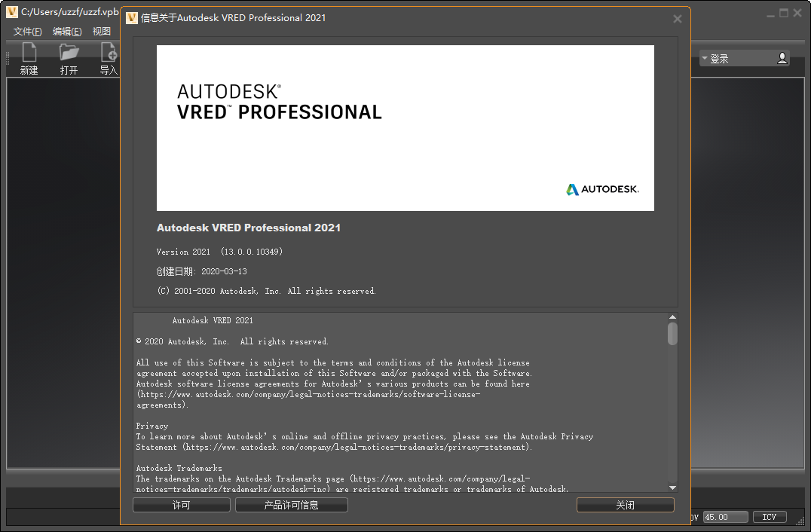Screen dimensions: 811x532
Task: Click the 新建 (New) document icon
Action: 29,54
